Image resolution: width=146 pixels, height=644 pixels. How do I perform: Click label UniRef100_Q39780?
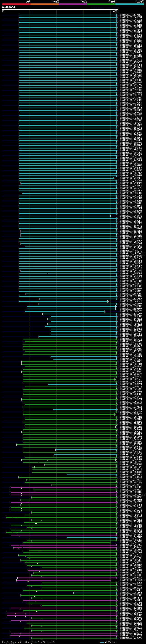tap(131, 371)
